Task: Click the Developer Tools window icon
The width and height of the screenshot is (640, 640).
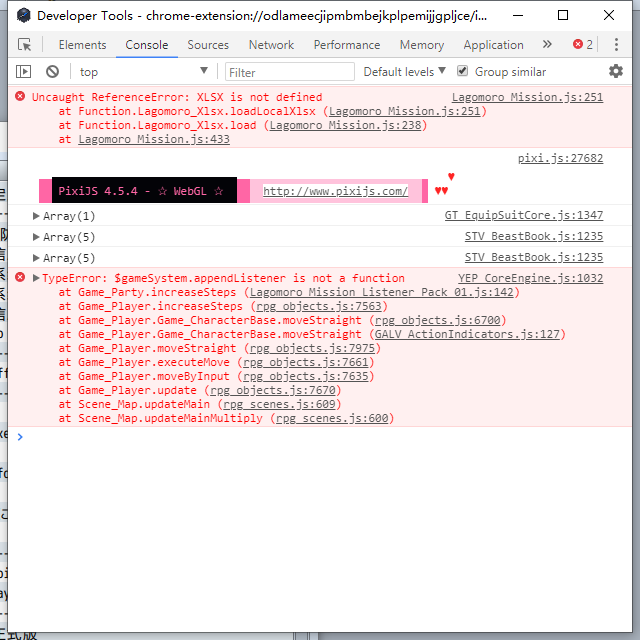Action: tap(24, 16)
